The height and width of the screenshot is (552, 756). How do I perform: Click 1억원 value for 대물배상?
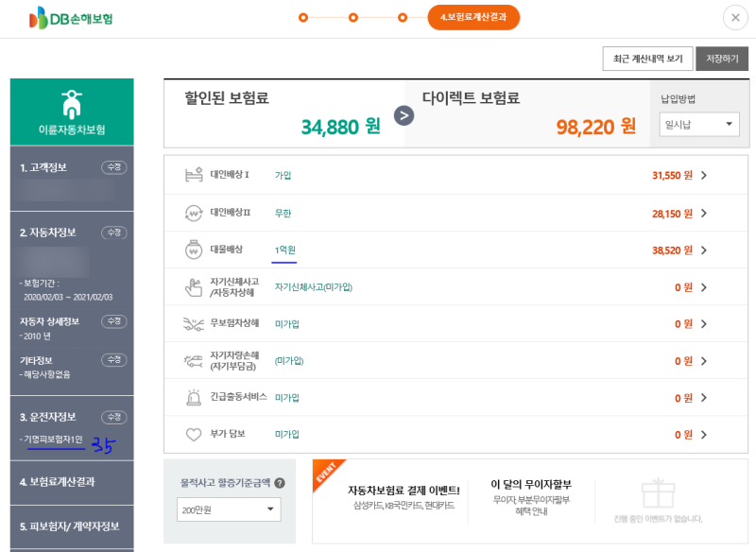pos(285,250)
